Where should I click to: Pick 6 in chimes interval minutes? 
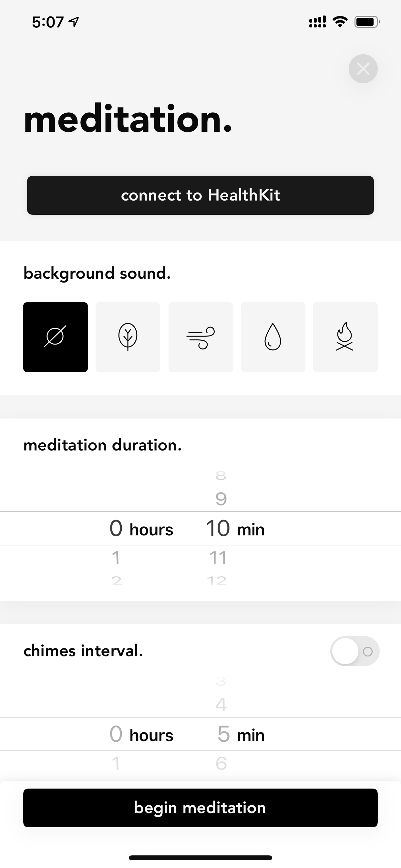pyautogui.click(x=221, y=763)
